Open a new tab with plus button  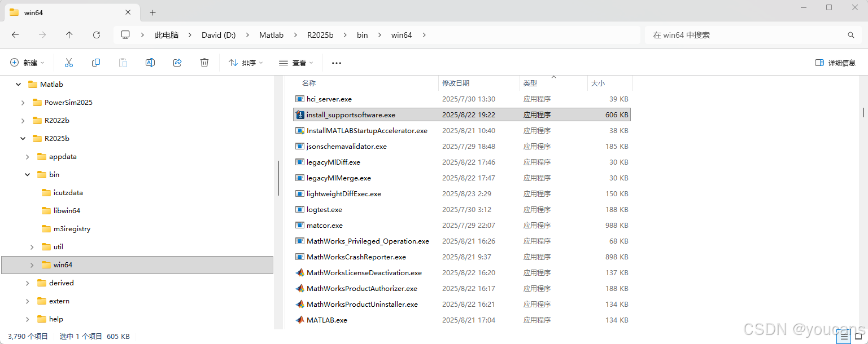[152, 12]
